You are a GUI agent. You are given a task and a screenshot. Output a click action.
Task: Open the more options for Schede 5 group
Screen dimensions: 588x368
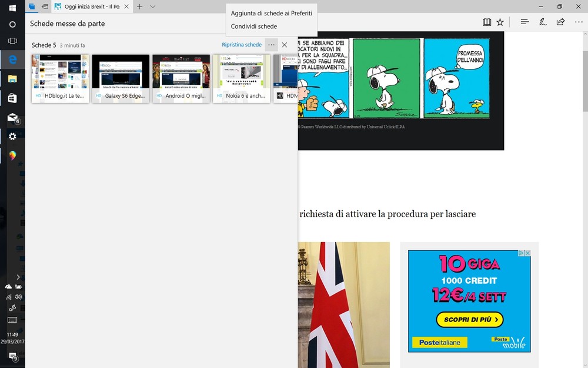(271, 45)
